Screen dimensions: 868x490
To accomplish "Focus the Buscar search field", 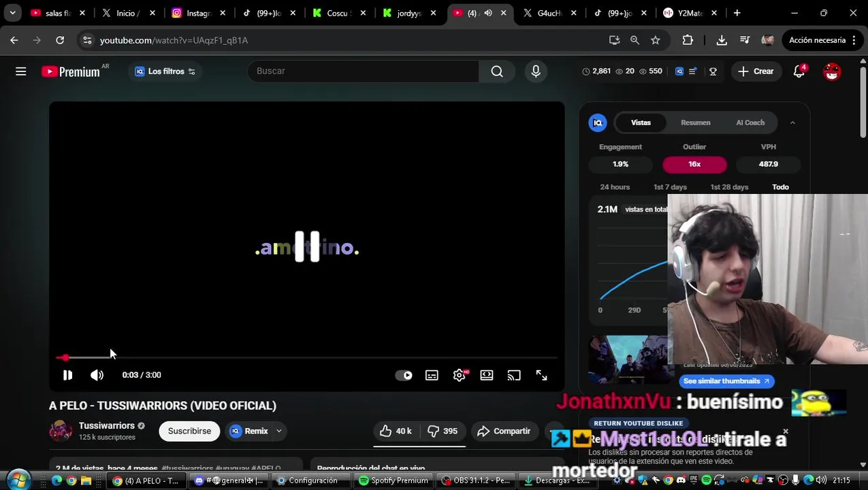I will (x=363, y=71).
